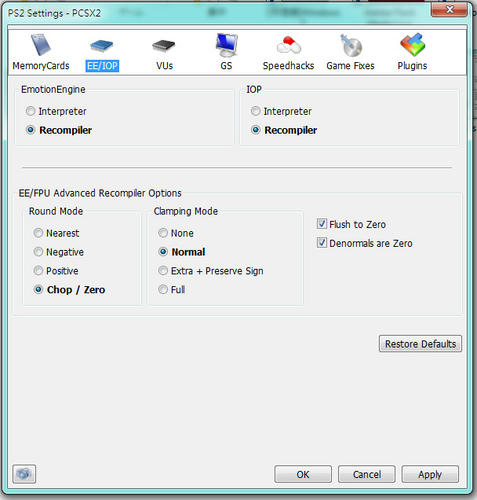Image resolution: width=477 pixels, height=500 pixels.
Task: Switch to the GS tab label
Action: point(226,66)
